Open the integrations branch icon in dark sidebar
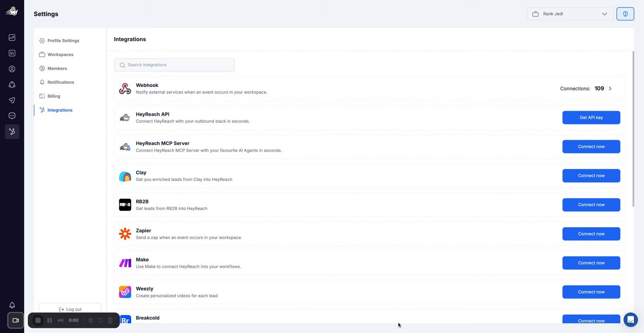The height and width of the screenshot is (333, 644). pyautogui.click(x=12, y=132)
